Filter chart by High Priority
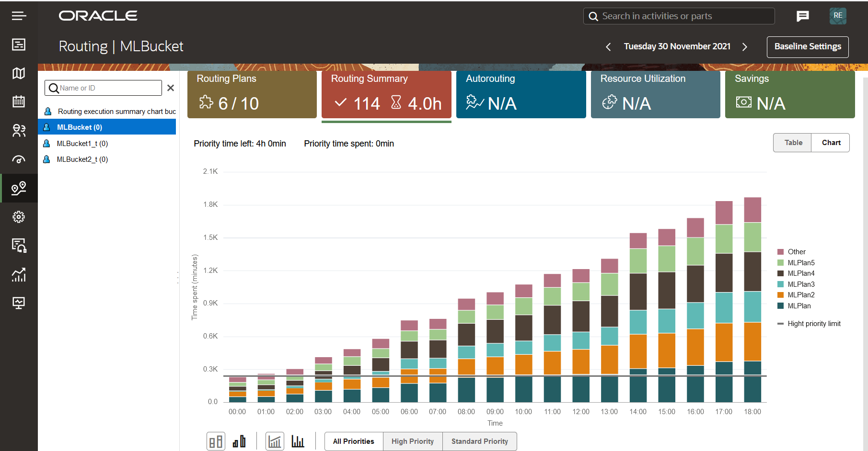This screenshot has height=451, width=868. [413, 441]
